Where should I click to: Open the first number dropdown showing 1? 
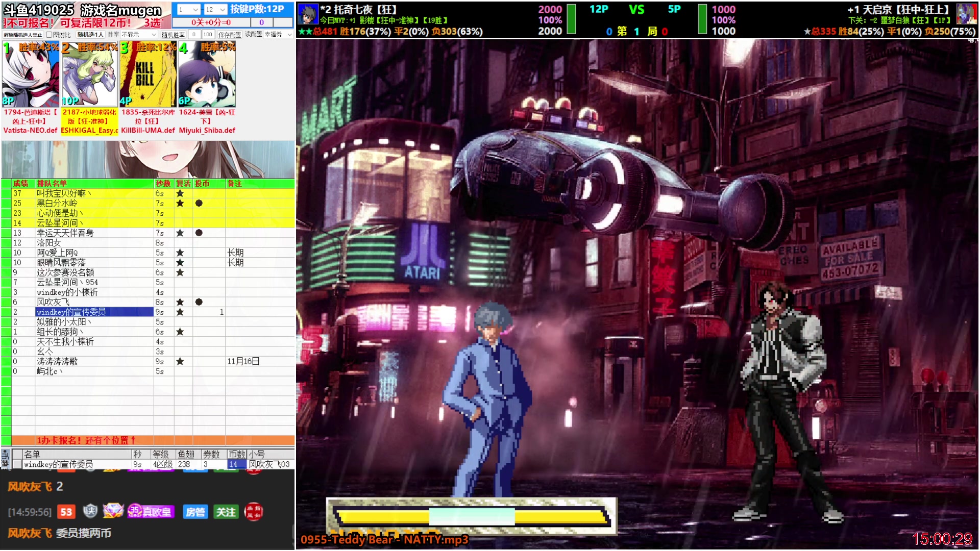[x=188, y=9]
